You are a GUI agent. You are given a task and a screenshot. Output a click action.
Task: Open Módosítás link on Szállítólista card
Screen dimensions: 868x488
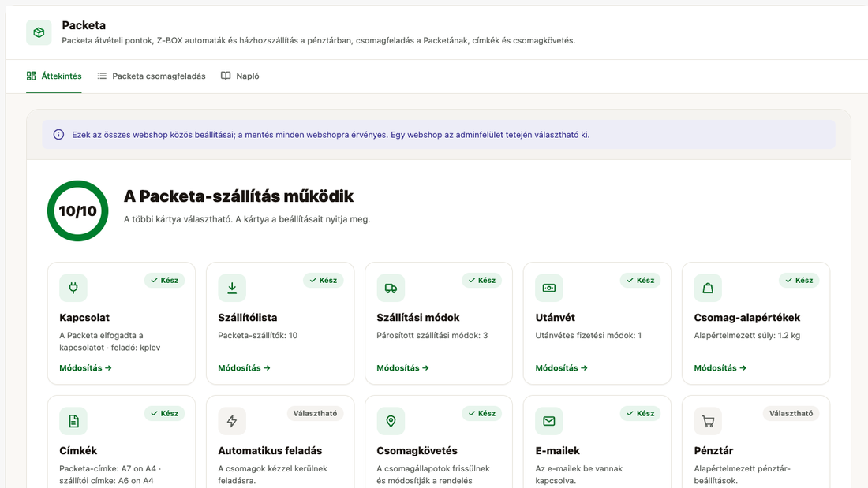click(244, 367)
